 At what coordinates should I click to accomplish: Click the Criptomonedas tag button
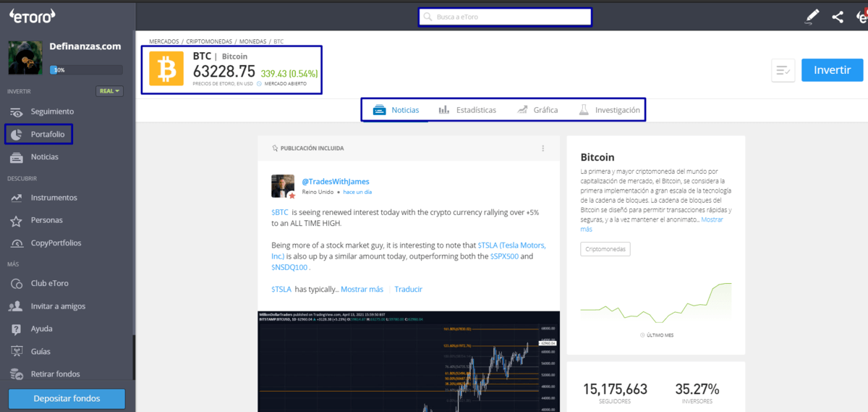(605, 249)
